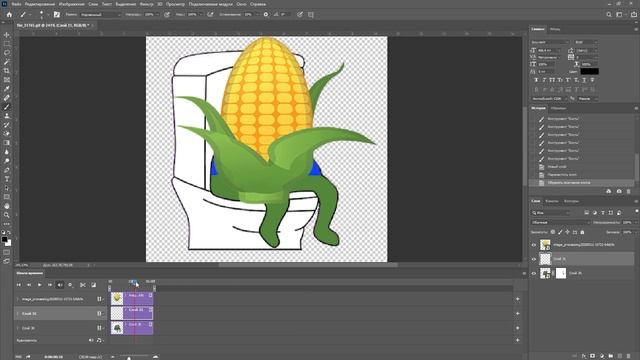Image resolution: width=640 pixels, height=360 pixels.
Task: Select the Zoom tool in the left toolbar
Action: (x=7, y=215)
